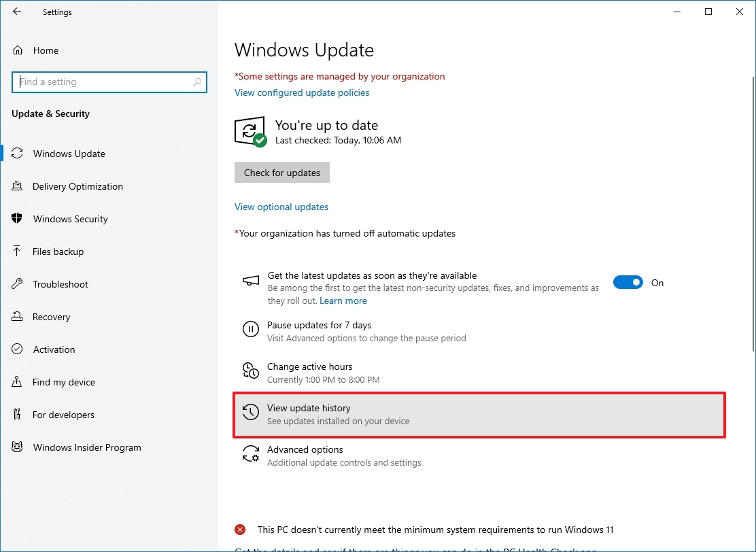Click 'Last checked: Today, 10:06 AM' text
The image size is (756, 552).
(x=338, y=140)
